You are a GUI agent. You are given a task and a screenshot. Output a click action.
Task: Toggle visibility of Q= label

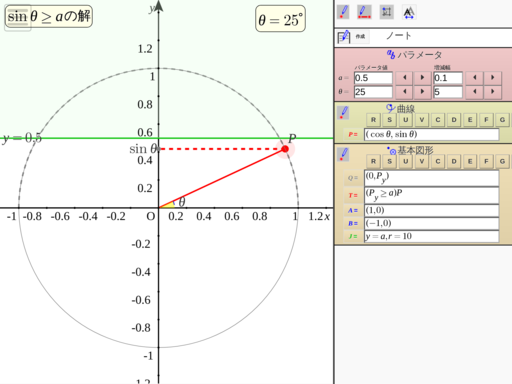pyautogui.click(x=353, y=178)
